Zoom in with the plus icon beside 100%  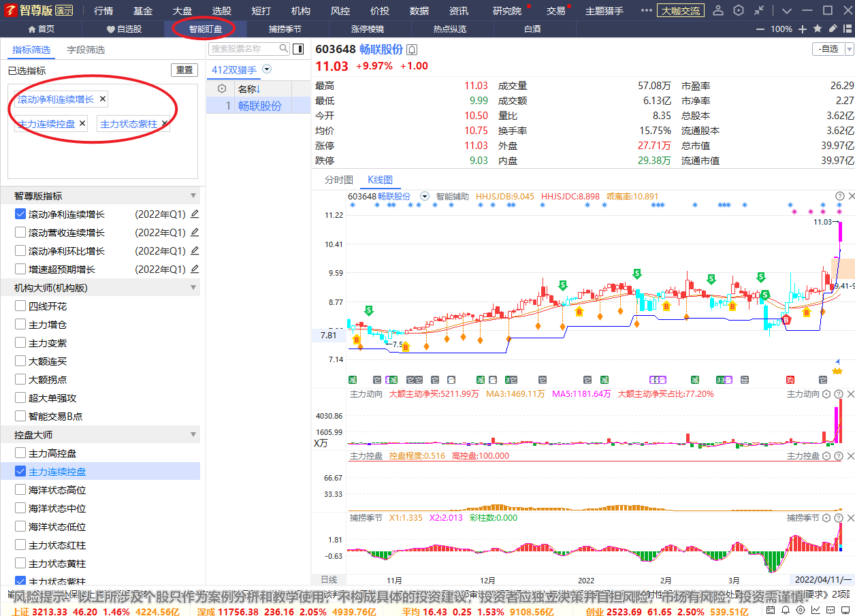point(803,29)
